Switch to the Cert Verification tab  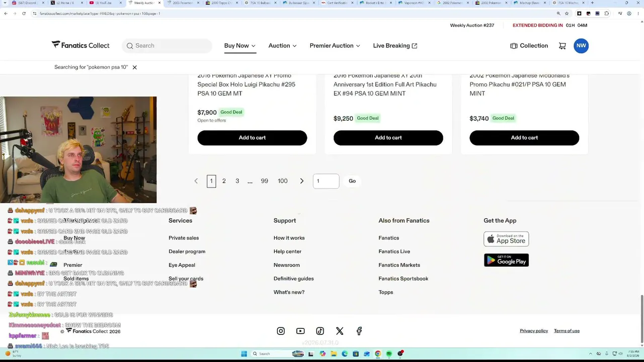(337, 3)
